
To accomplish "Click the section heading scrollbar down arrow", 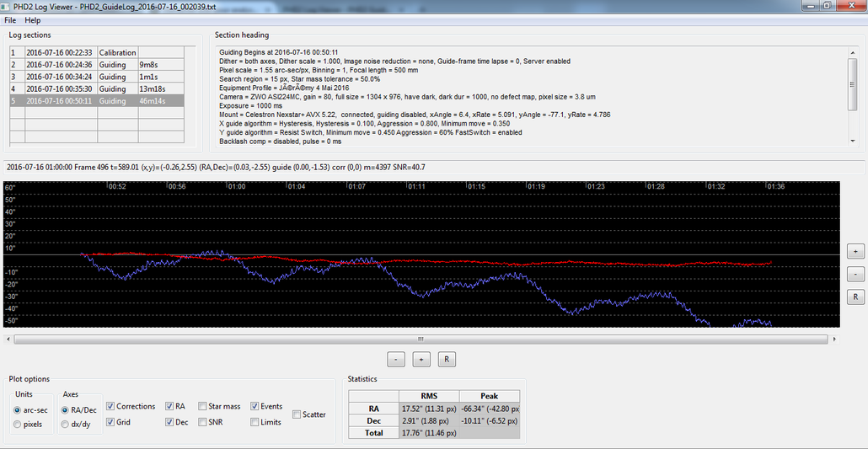I will 853,142.
